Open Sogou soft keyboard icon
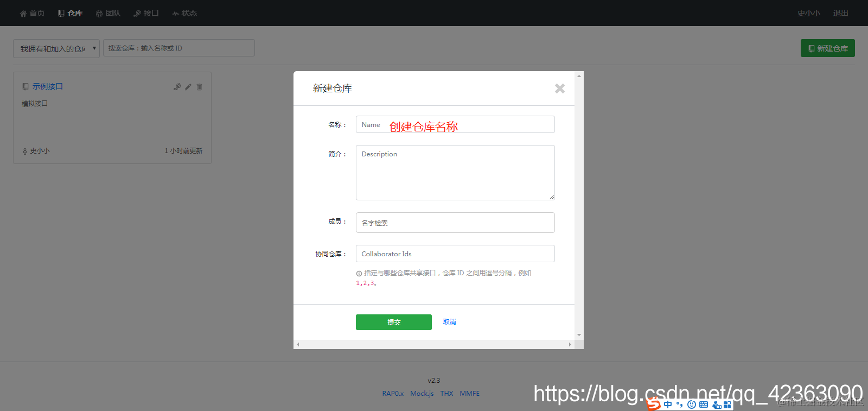The image size is (868, 411). [x=704, y=404]
